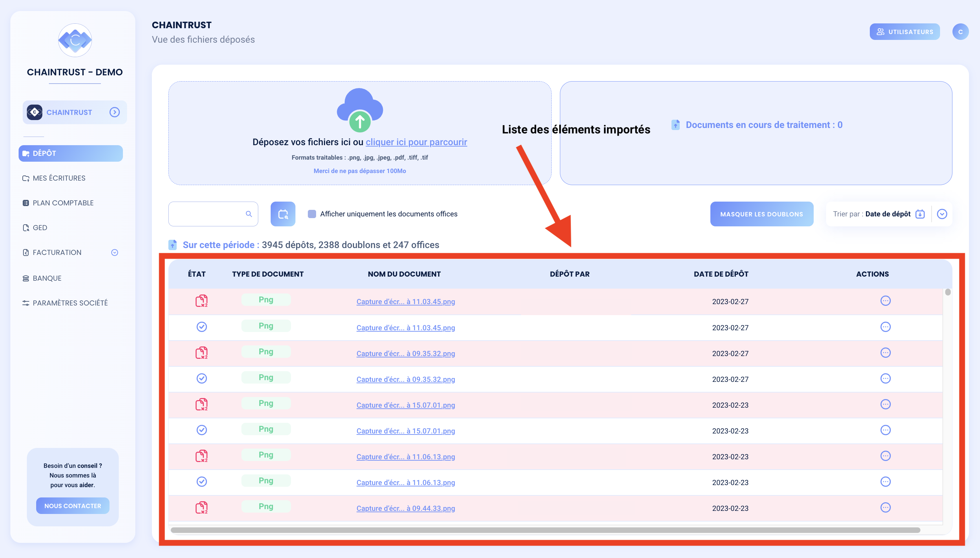Navigate to Mes écritures in the sidebar
The width and height of the screenshot is (980, 558).
pos(26,178)
